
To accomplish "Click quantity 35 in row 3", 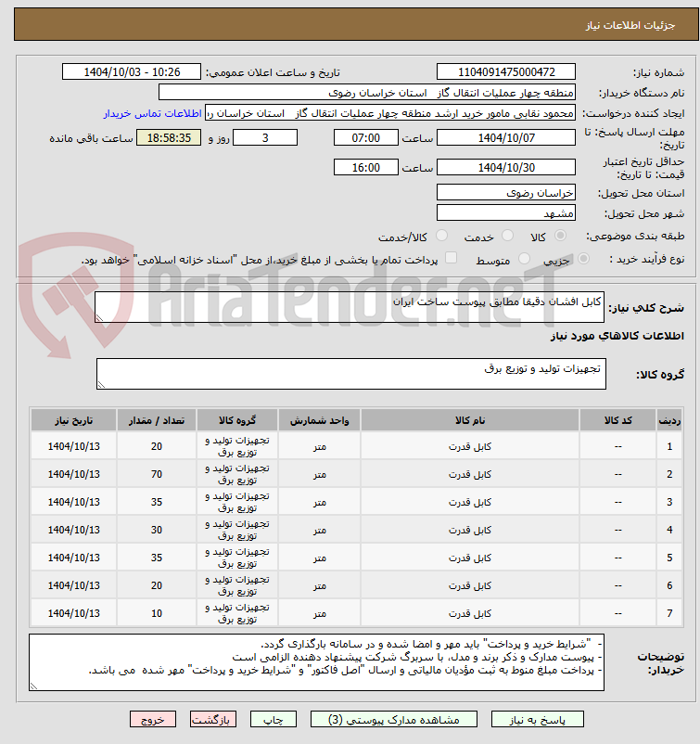I will pos(157,502).
